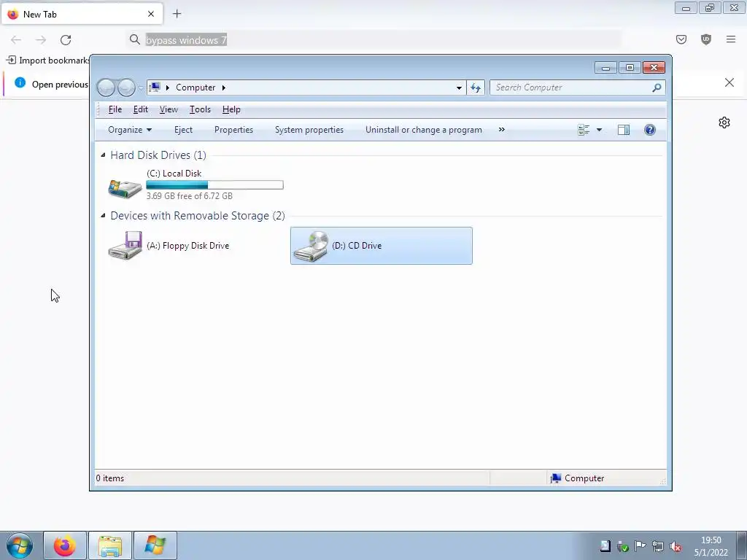The height and width of the screenshot is (560, 747).
Task: Open the Help menu
Action: pyautogui.click(x=231, y=109)
